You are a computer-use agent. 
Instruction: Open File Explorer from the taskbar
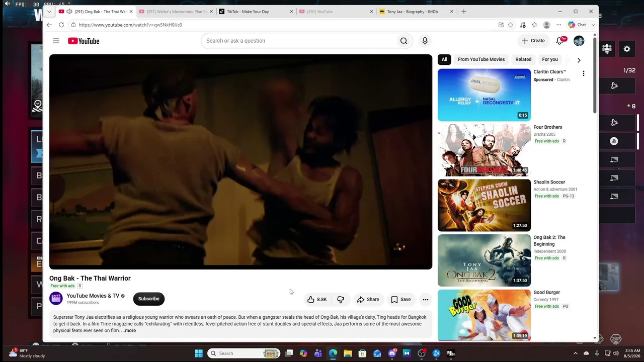coord(348,353)
